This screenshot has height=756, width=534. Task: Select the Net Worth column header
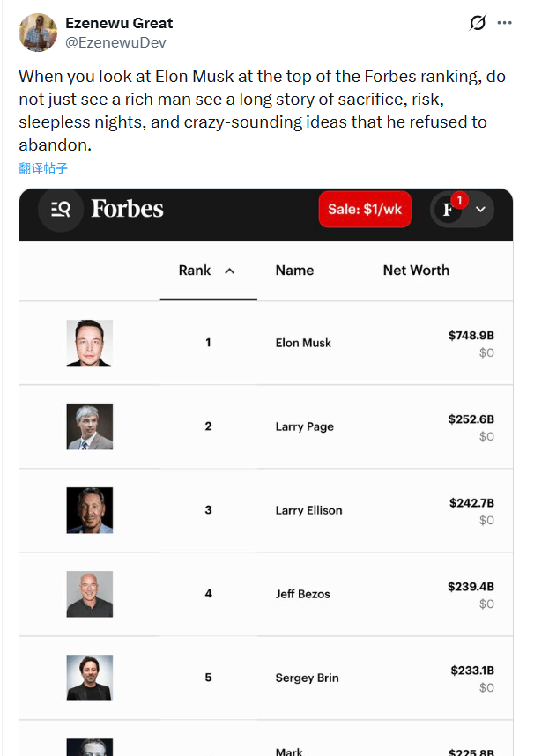416,271
